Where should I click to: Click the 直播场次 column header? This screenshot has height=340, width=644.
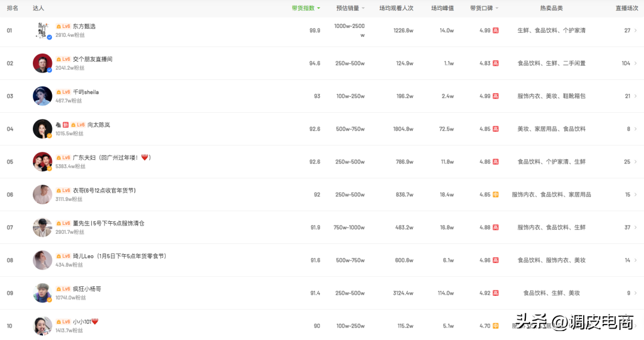pyautogui.click(x=627, y=8)
